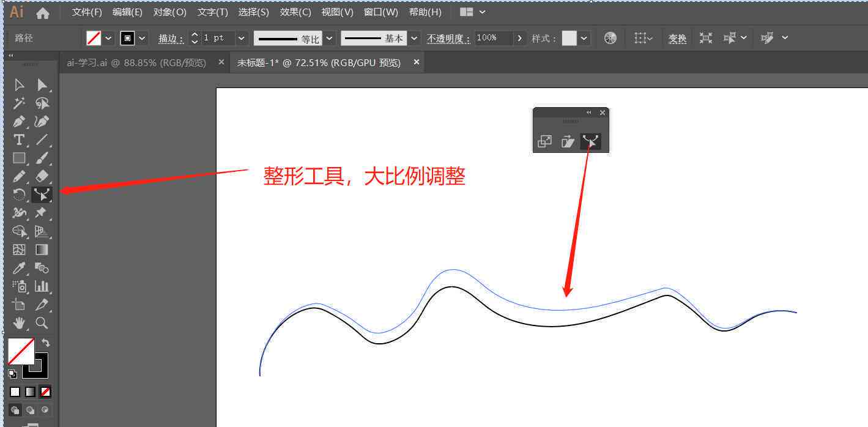This screenshot has width=868, height=427.
Task: Open the brush definition dropdown
Action: pyautogui.click(x=414, y=38)
